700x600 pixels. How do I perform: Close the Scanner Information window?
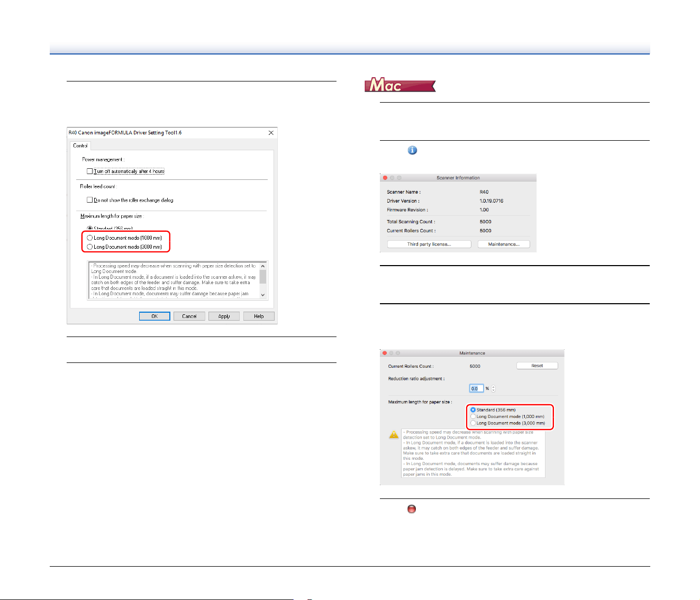[x=385, y=178]
